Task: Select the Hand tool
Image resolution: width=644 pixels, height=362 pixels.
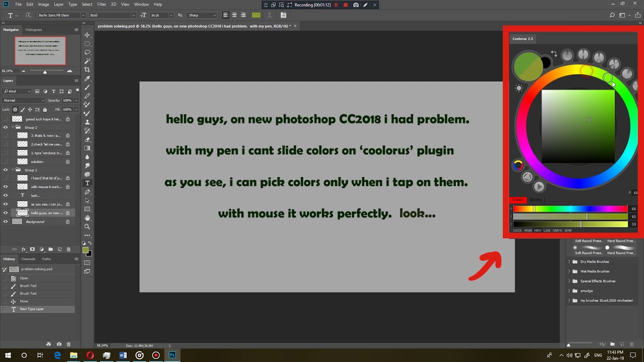Action: tap(87, 218)
